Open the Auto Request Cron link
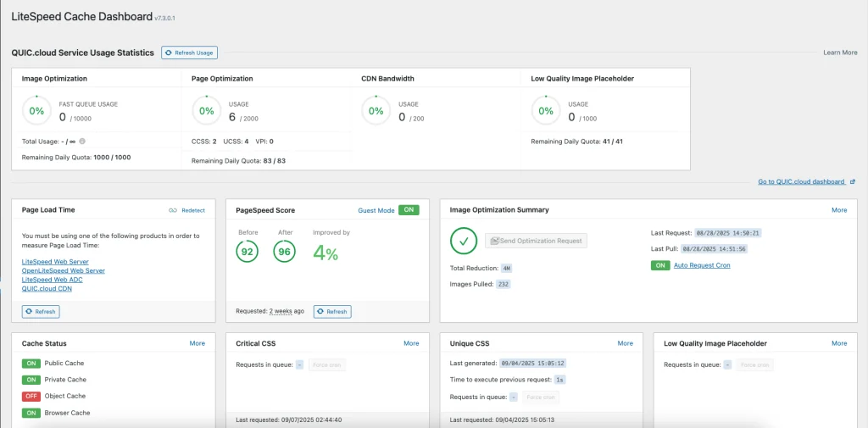 tap(702, 265)
